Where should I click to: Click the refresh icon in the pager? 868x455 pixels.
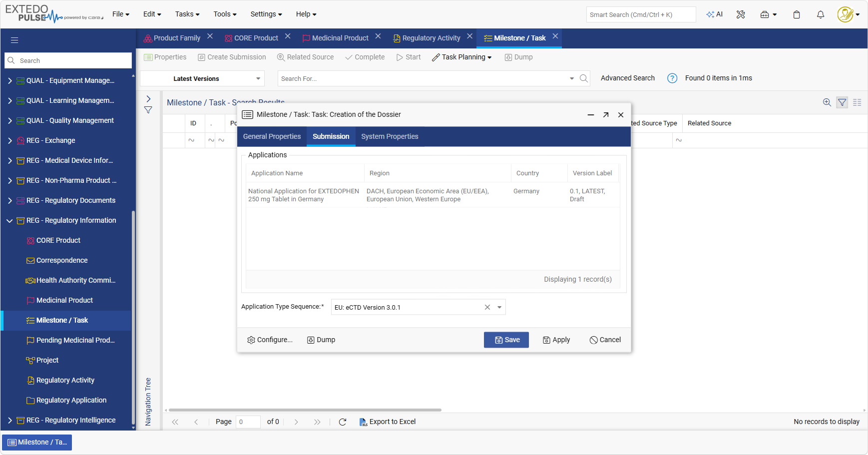343,422
